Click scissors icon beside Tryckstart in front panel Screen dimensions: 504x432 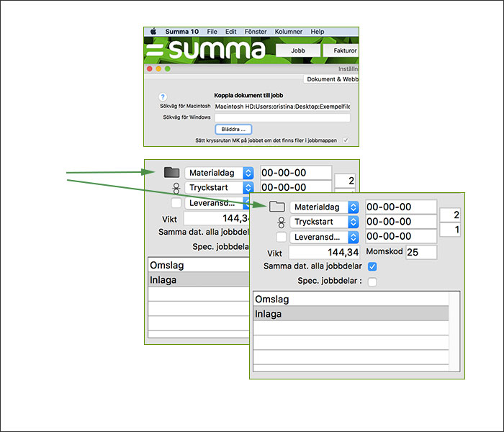tap(282, 222)
